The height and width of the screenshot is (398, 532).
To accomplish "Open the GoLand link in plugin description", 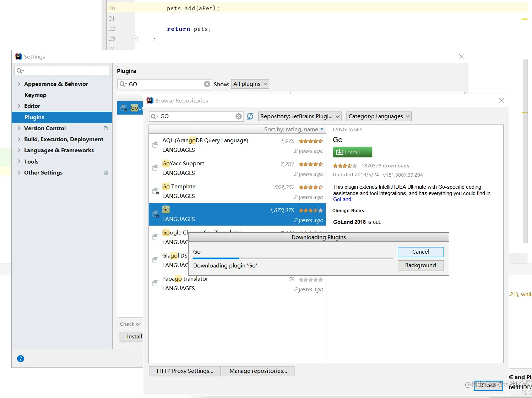I will [342, 199].
